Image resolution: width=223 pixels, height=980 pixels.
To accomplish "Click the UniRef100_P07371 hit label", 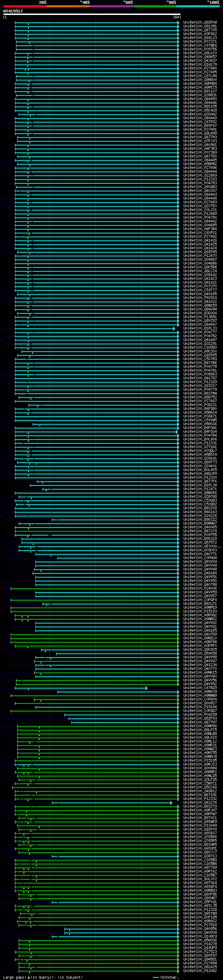I will pos(200,41).
